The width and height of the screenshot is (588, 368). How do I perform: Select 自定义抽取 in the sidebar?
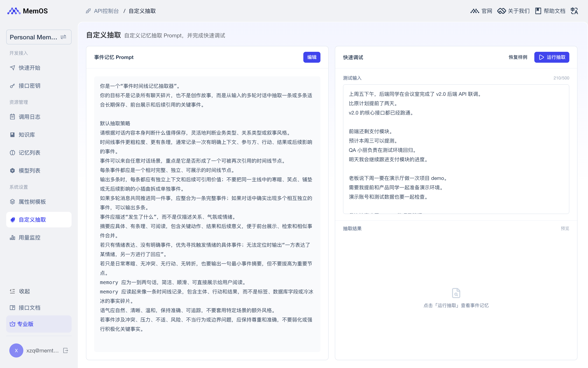tap(39, 220)
